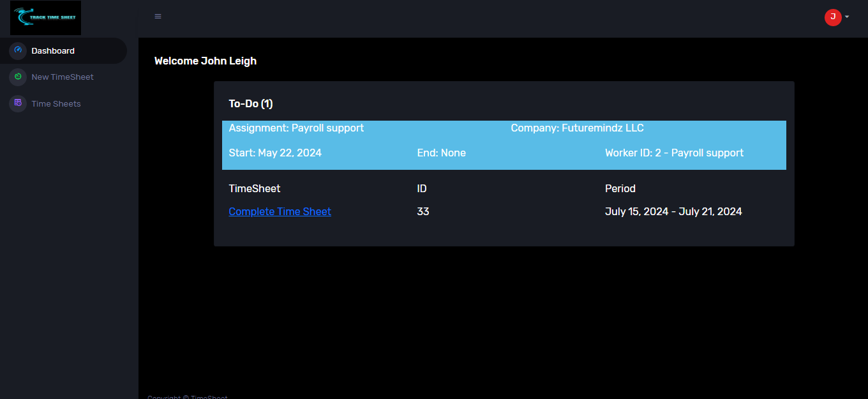Click the Start: May 22, 2024 date
This screenshot has width=868, height=399.
[x=275, y=153]
